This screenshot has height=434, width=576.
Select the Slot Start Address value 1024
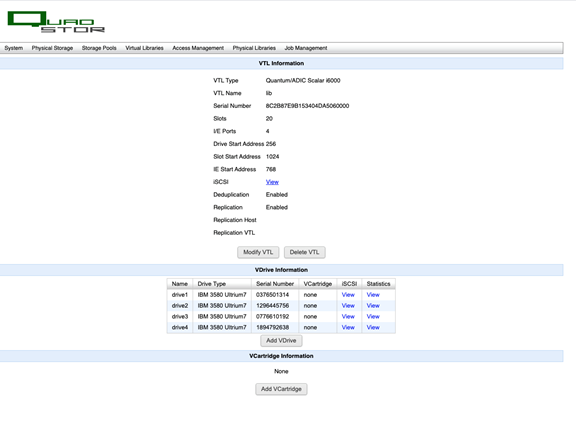pos(273,157)
